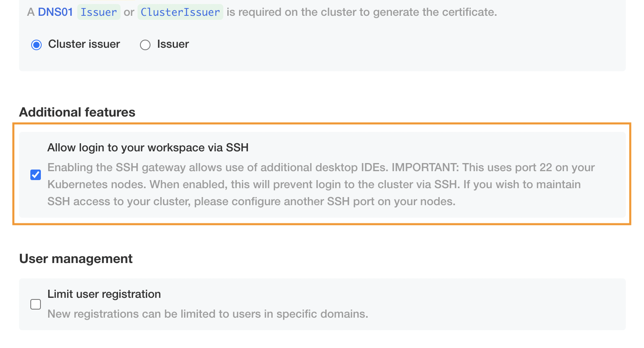Click the User management heading
Screen dimensions: 644x348
pos(76,259)
